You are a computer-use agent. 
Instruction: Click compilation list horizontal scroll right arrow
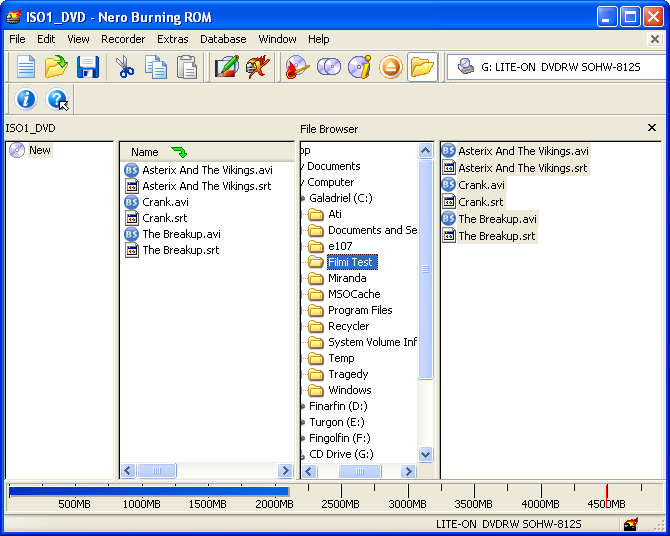tap(285, 471)
